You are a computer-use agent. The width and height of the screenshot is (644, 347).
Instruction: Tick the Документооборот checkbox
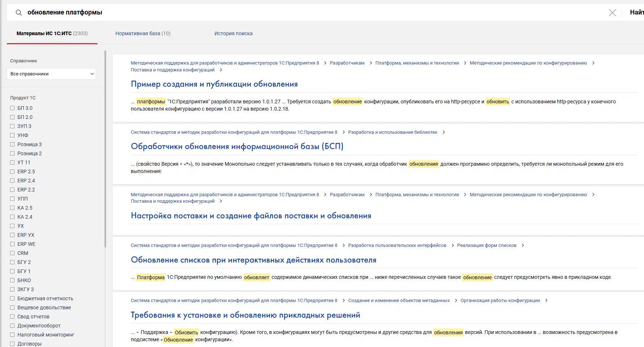12,326
